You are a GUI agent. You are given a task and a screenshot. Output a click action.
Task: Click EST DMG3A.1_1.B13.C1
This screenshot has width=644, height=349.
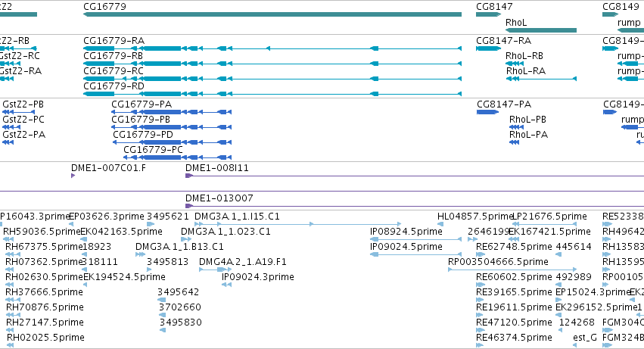point(179,247)
